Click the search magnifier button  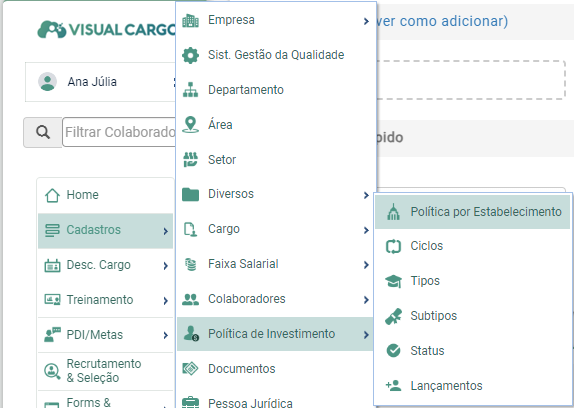tap(43, 132)
